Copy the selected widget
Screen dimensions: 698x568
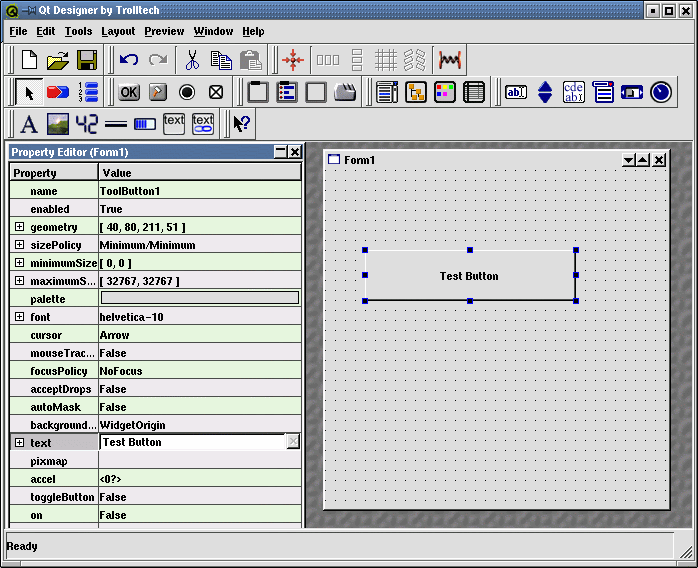221,60
